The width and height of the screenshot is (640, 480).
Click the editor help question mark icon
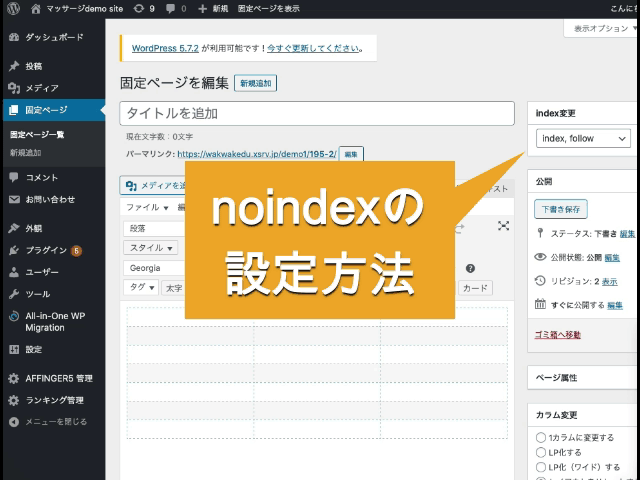click(x=470, y=268)
